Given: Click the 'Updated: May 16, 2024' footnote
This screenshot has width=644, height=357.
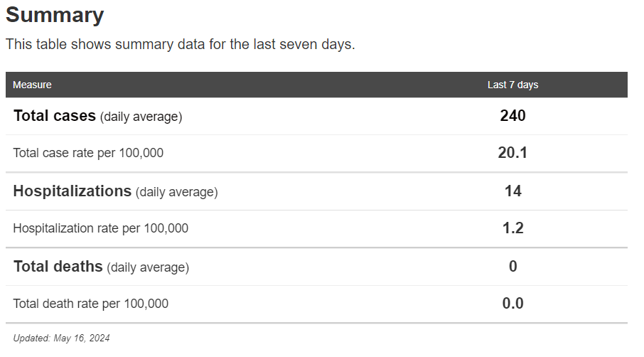Looking at the screenshot, I should click(x=61, y=338).
